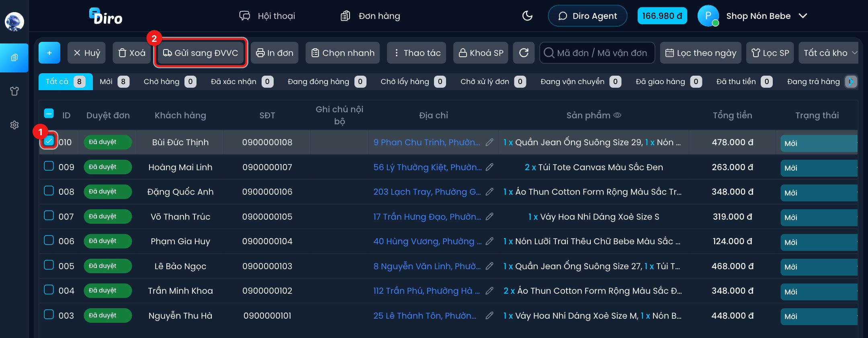
Task: Select the checkbox for order 008
Action: click(x=49, y=190)
